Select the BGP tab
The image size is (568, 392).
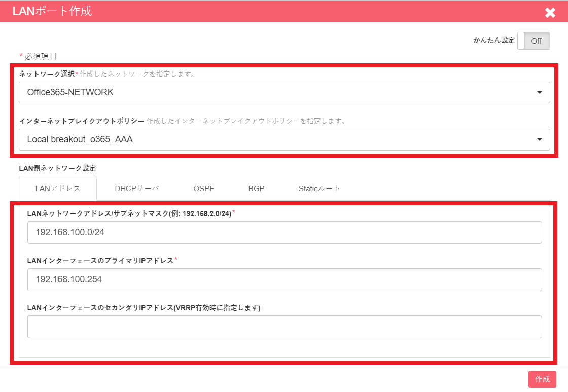point(257,188)
